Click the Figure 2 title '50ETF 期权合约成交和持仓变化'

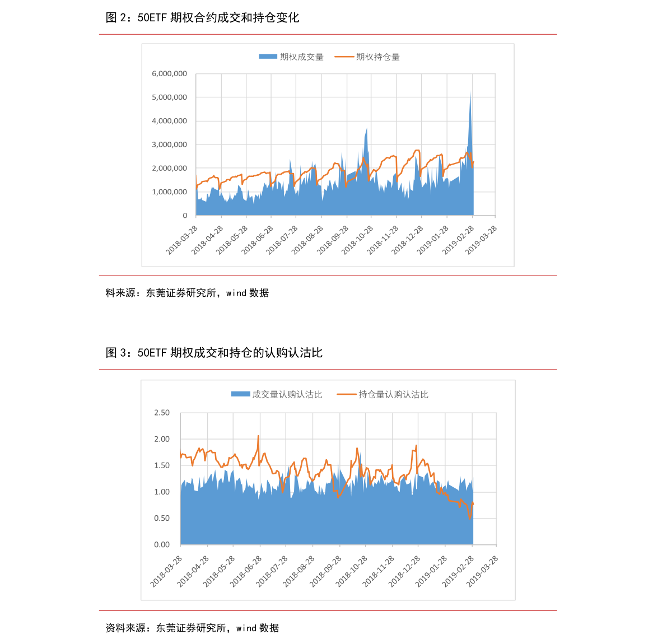pos(218,18)
